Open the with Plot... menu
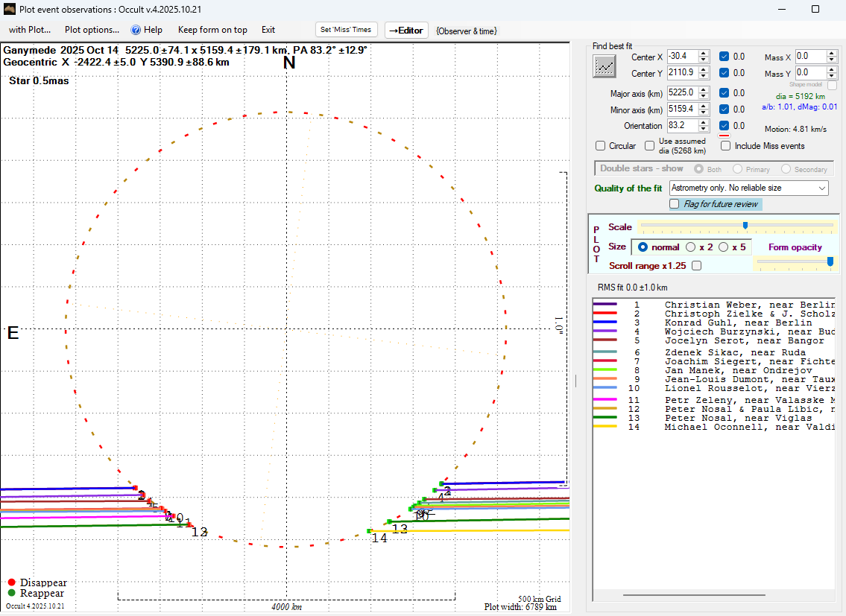The width and height of the screenshot is (846, 616). tap(30, 30)
